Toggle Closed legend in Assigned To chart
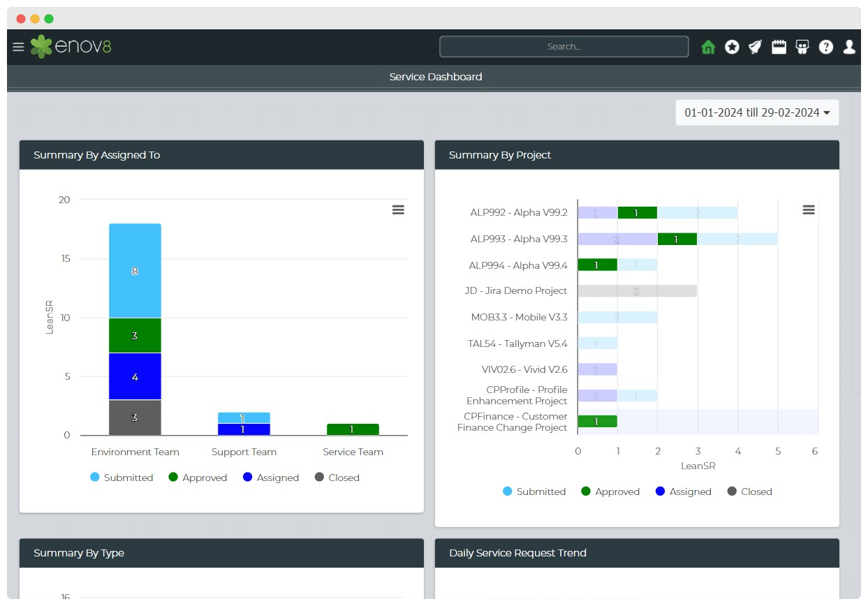 (x=337, y=478)
